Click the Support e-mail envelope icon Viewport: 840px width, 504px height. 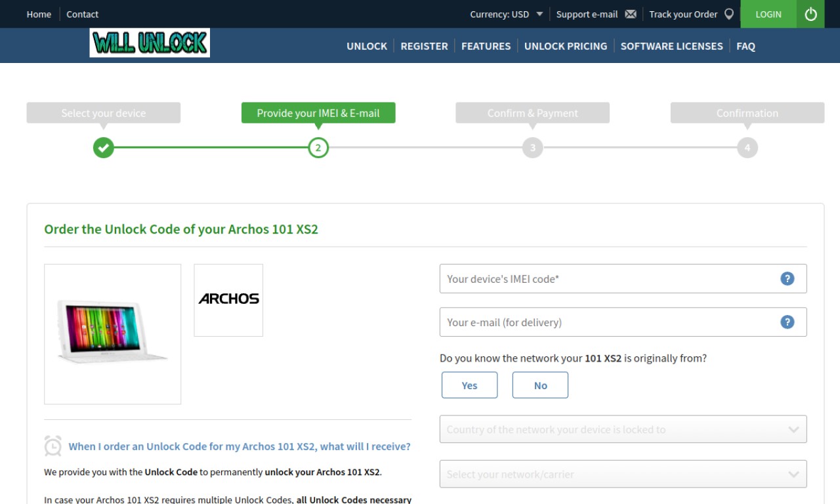[631, 14]
